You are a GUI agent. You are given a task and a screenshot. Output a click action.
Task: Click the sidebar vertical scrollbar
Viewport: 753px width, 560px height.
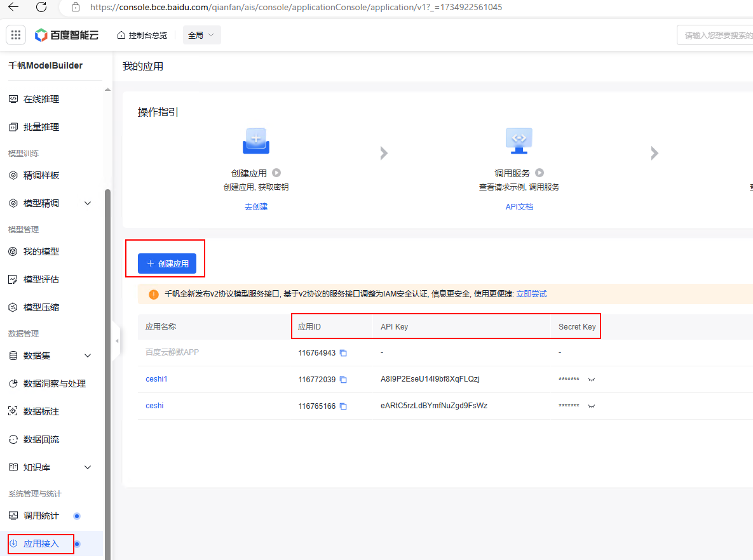pyautogui.click(x=107, y=317)
